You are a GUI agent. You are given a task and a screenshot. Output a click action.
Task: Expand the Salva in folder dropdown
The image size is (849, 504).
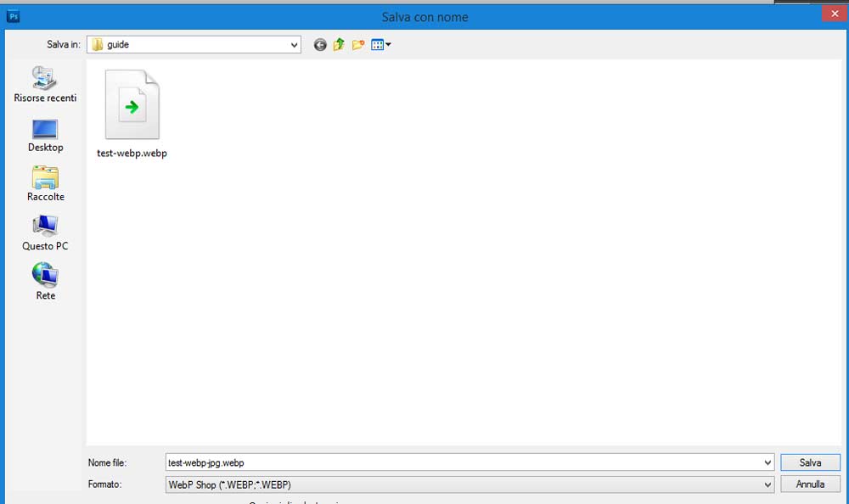[294, 45]
